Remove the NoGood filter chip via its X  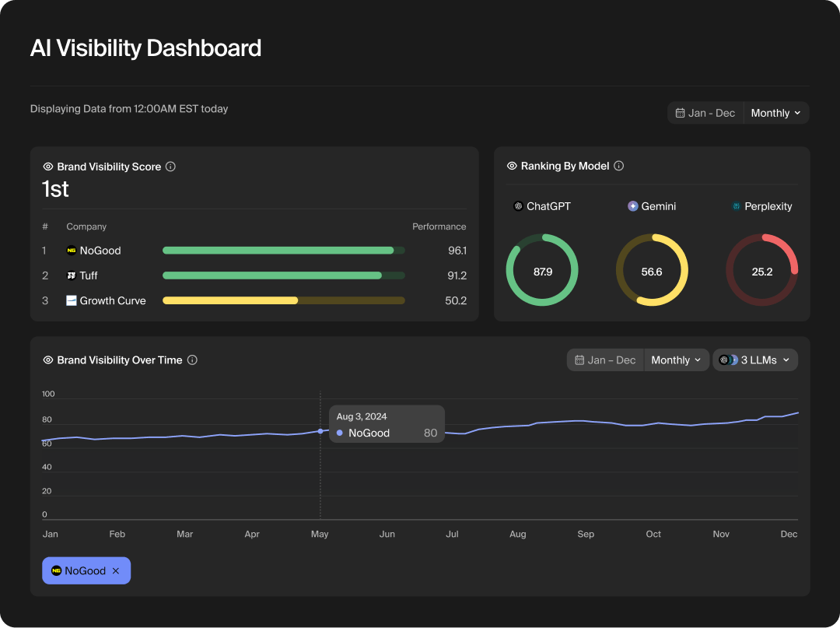(x=115, y=570)
